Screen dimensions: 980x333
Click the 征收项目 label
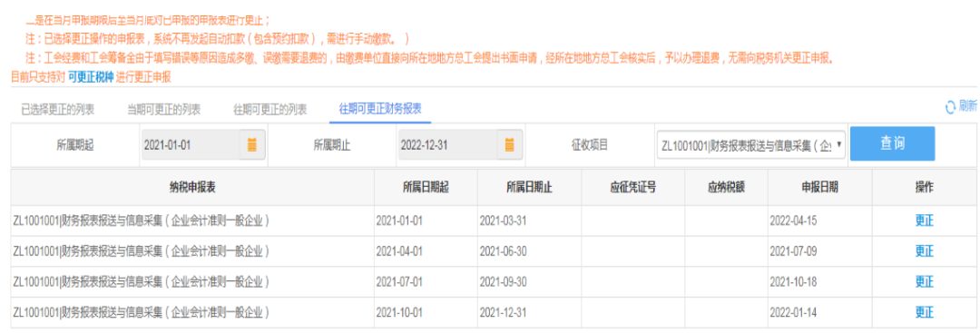click(x=590, y=145)
